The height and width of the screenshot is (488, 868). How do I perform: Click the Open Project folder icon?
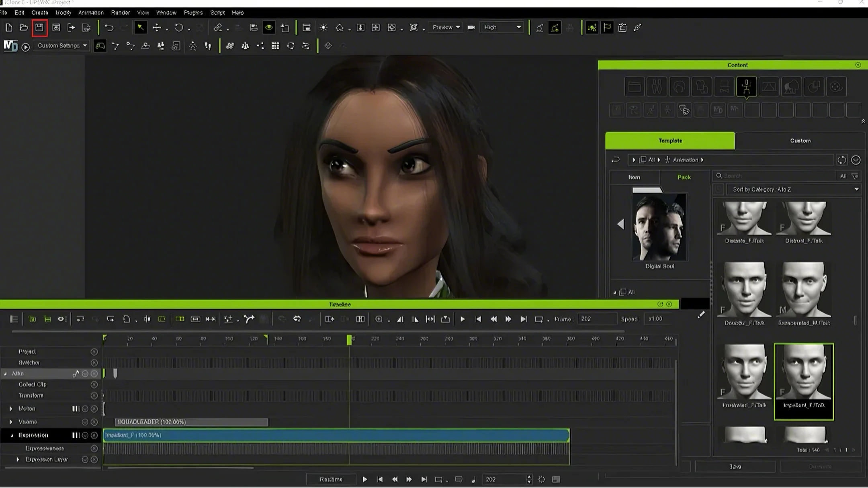[24, 28]
